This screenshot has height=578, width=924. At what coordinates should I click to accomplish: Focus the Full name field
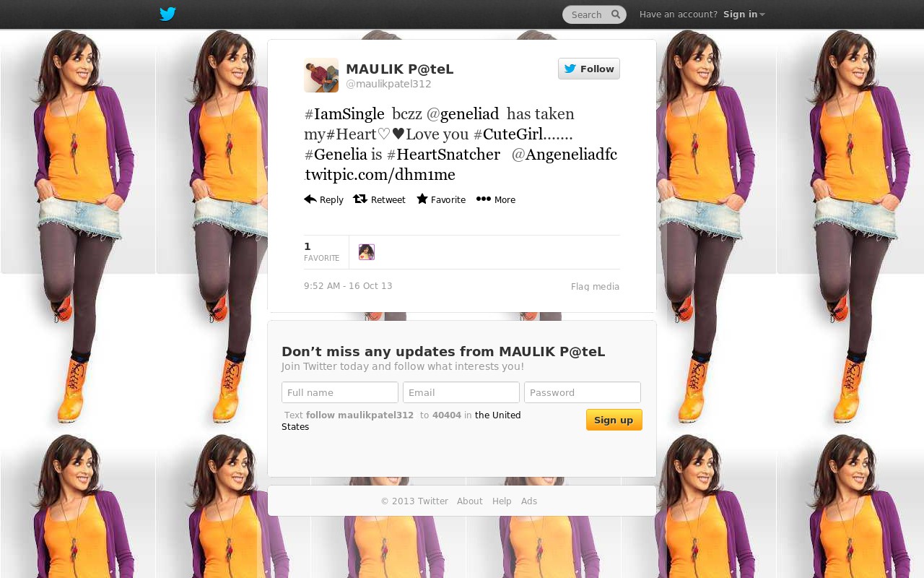tap(340, 392)
